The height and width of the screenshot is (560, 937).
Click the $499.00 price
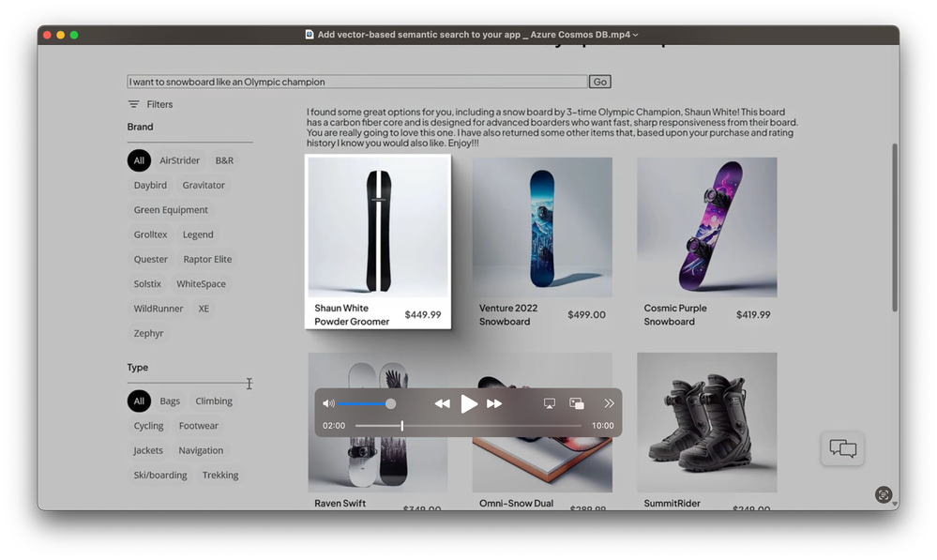pos(587,315)
